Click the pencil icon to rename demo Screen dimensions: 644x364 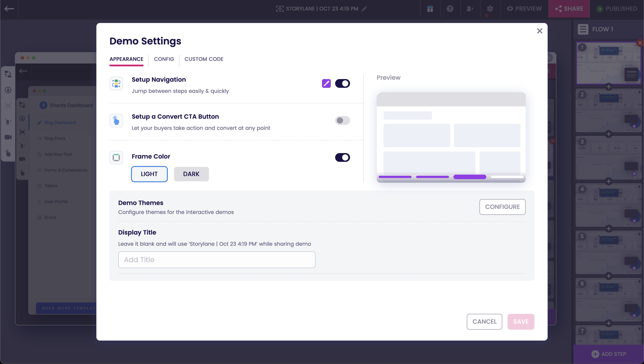tap(364, 9)
